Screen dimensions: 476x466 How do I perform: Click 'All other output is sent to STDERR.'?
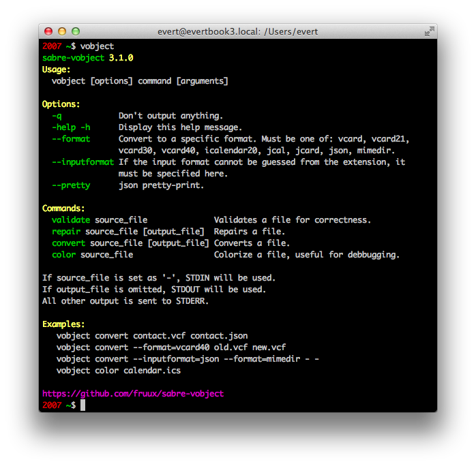point(125,301)
